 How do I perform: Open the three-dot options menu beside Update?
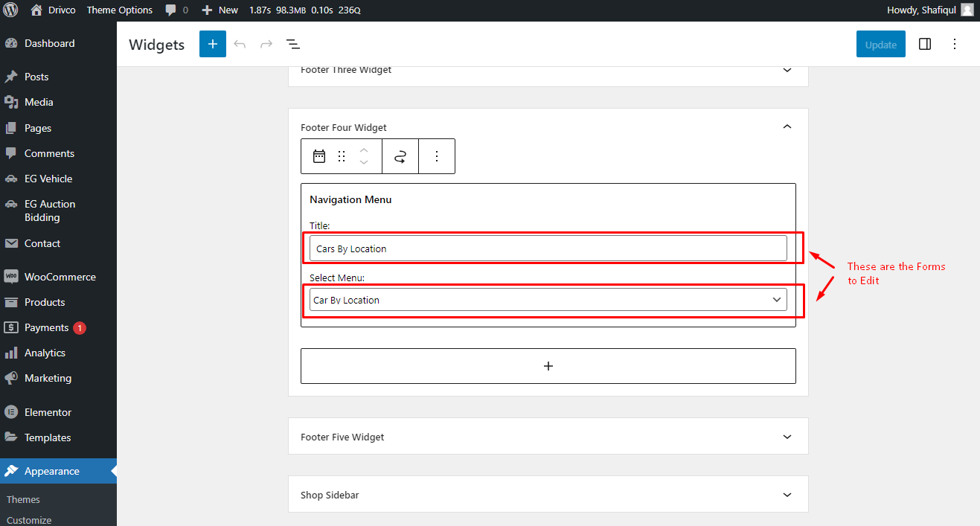coord(955,44)
